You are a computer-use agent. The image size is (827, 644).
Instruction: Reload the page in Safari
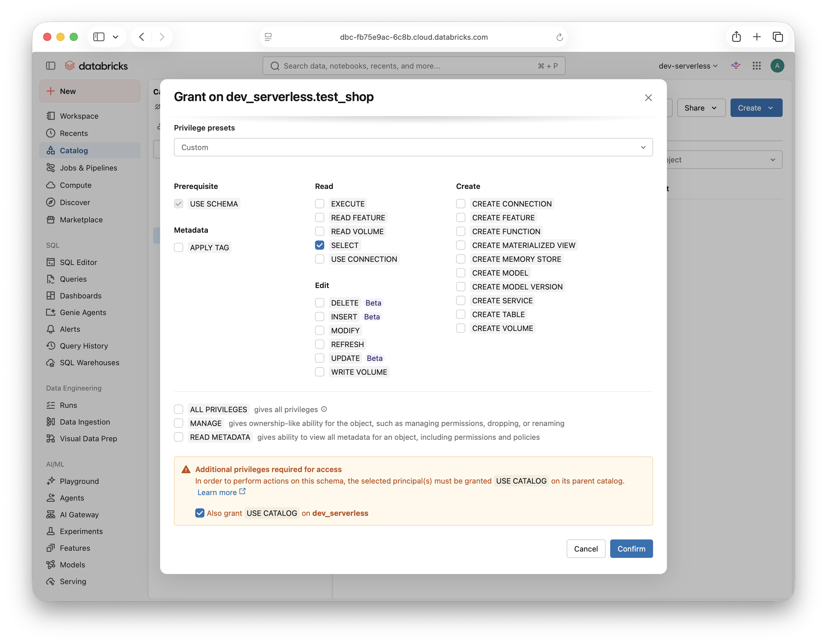coord(559,37)
